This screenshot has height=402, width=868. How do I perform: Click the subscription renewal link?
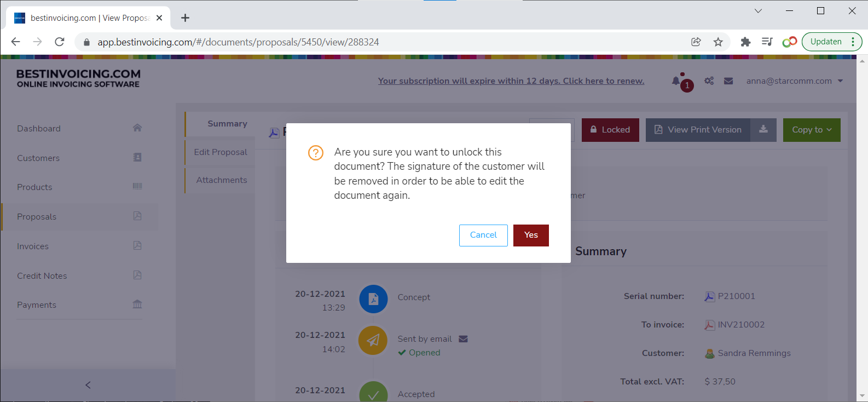coord(511,81)
